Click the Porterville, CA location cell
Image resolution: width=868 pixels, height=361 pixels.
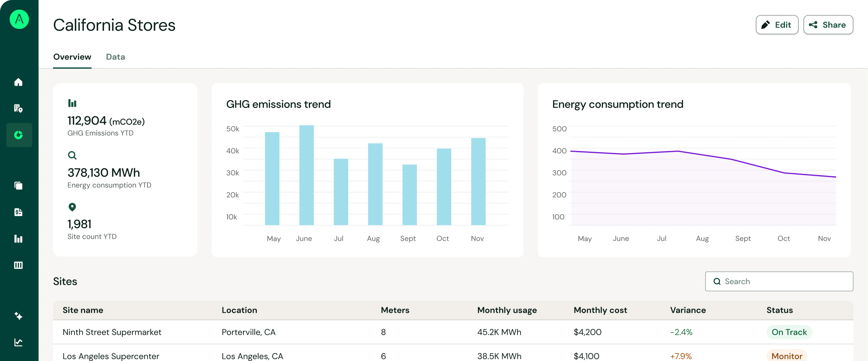248,332
